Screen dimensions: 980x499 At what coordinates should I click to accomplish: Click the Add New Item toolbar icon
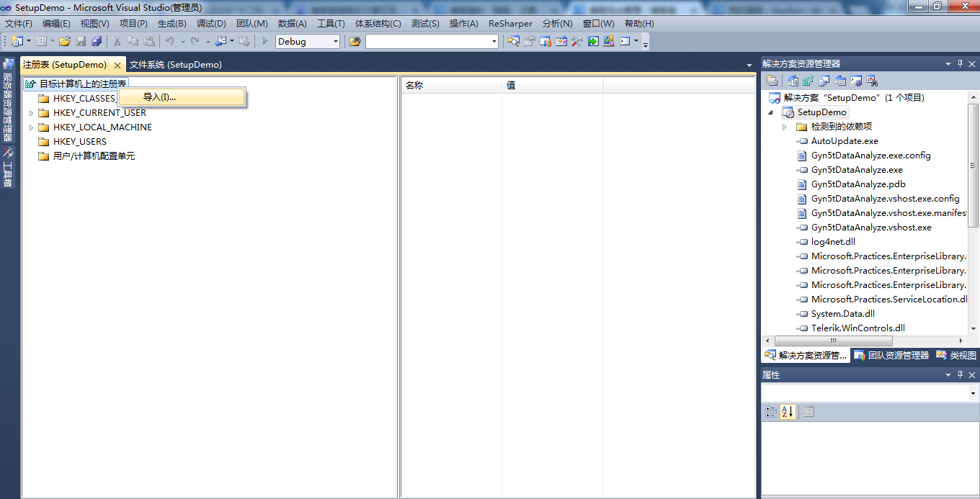click(41, 42)
